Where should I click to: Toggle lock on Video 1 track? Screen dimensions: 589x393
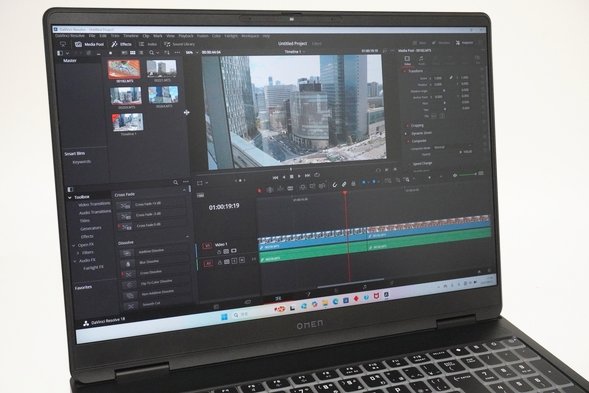coord(219,251)
